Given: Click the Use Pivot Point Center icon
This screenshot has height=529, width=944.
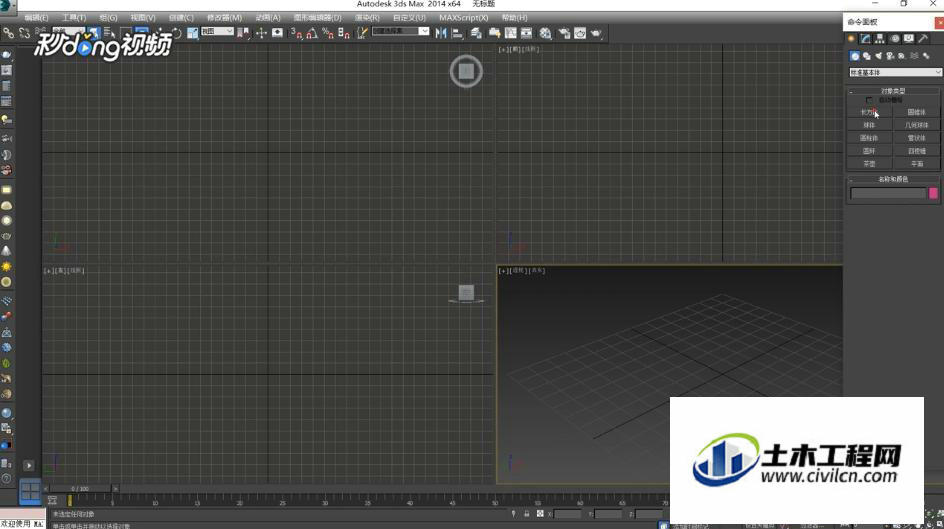Looking at the screenshot, I should point(243,32).
